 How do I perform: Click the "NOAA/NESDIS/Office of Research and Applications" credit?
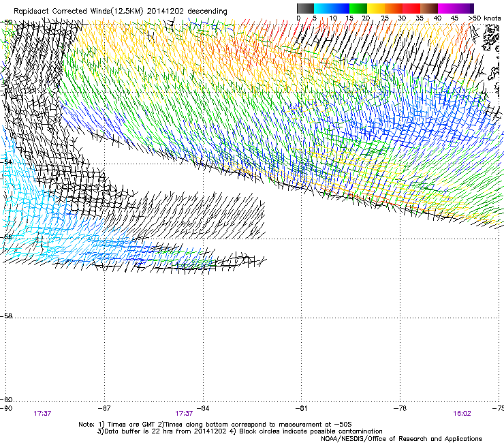[401, 439]
